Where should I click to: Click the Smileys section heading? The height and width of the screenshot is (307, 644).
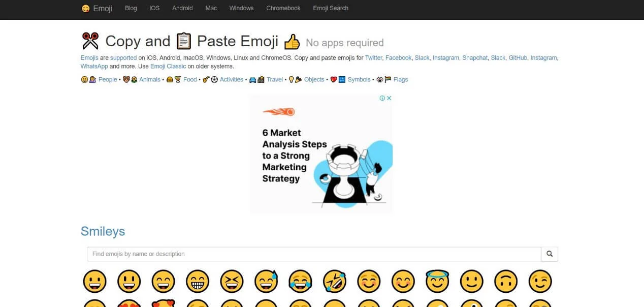pyautogui.click(x=103, y=231)
